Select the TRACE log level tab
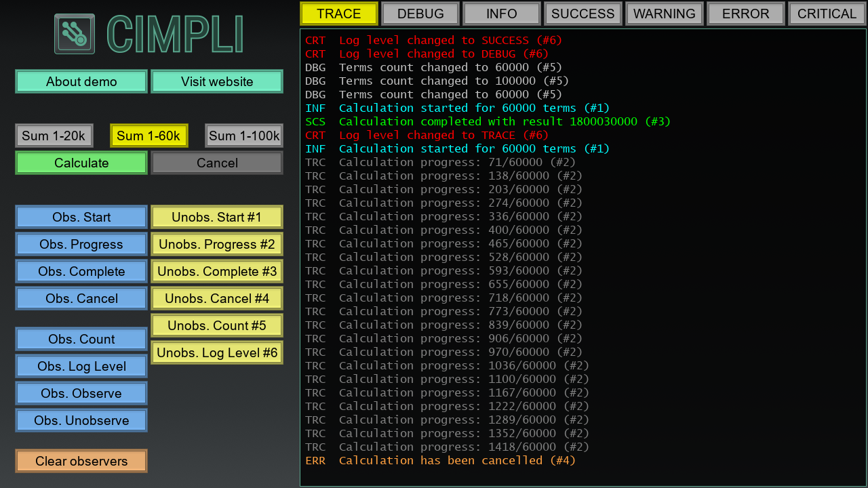Screen dimensions: 868x488 click(339, 14)
